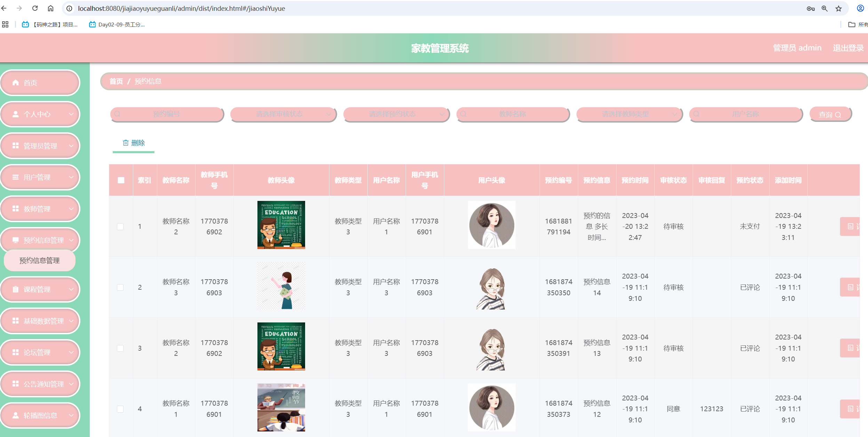Click the site info icon beside URL
Image resolution: width=868 pixels, height=437 pixels.
tap(70, 8)
